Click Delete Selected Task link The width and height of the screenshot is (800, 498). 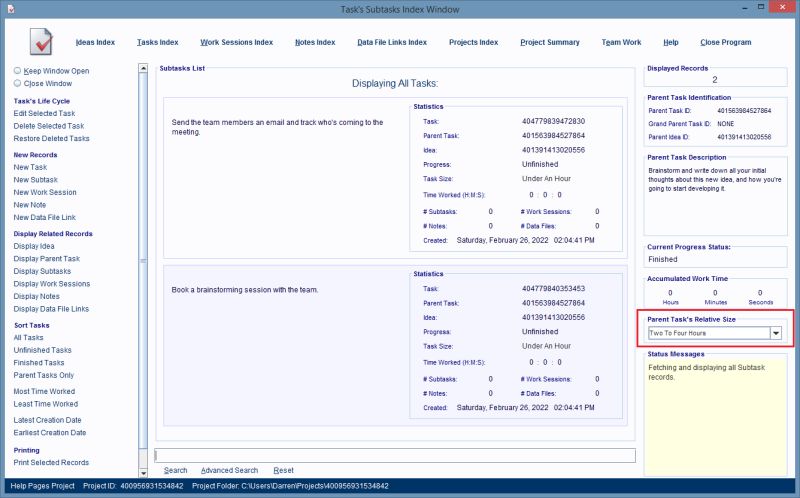click(49, 126)
